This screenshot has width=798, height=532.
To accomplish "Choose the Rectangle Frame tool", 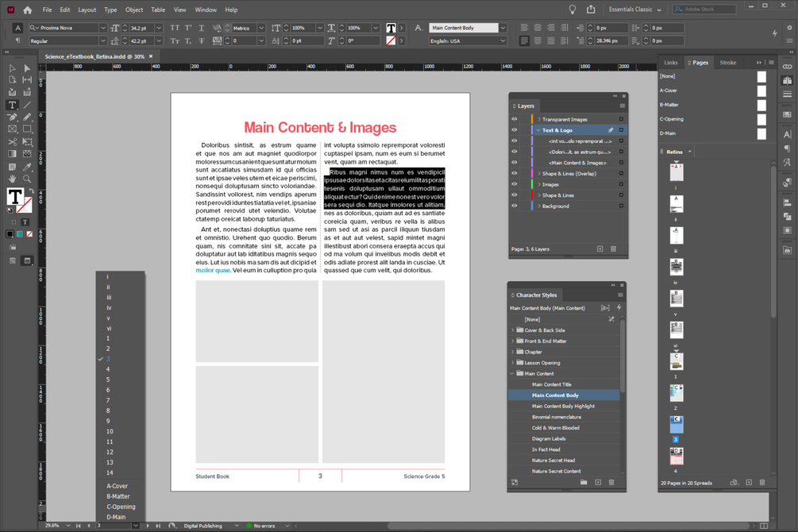I will pos(12,129).
